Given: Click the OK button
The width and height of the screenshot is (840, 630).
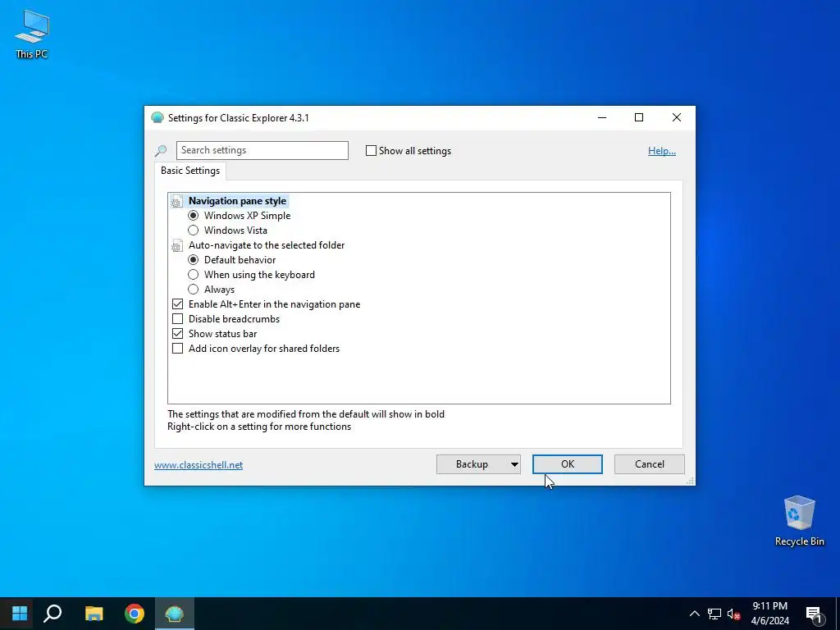Looking at the screenshot, I should [568, 464].
